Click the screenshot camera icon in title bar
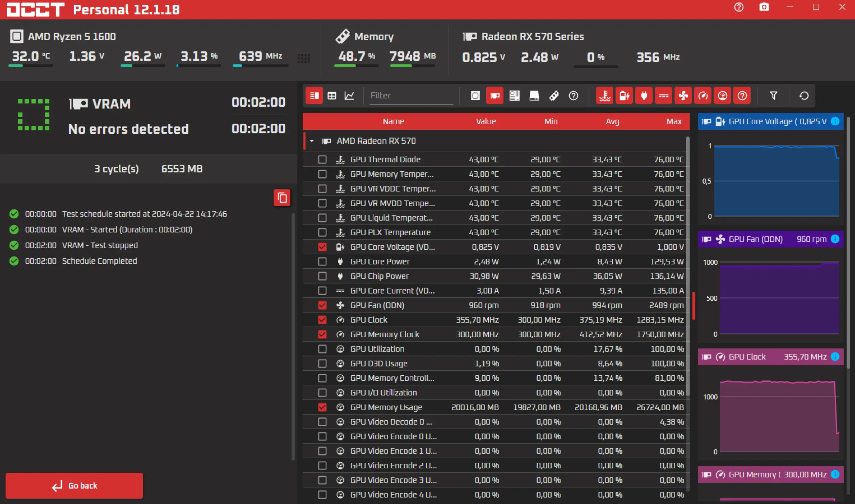The height and width of the screenshot is (504, 855). (x=764, y=7)
